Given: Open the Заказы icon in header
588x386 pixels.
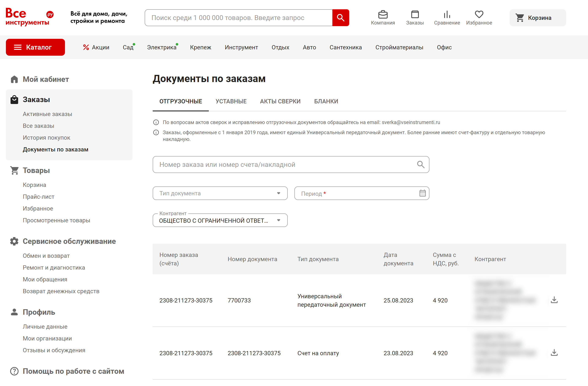Looking at the screenshot, I should pos(415,15).
